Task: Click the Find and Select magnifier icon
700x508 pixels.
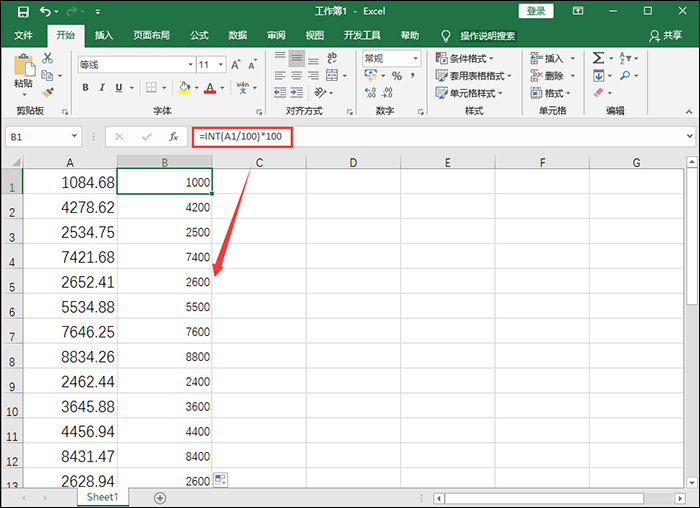Action: pos(625,75)
